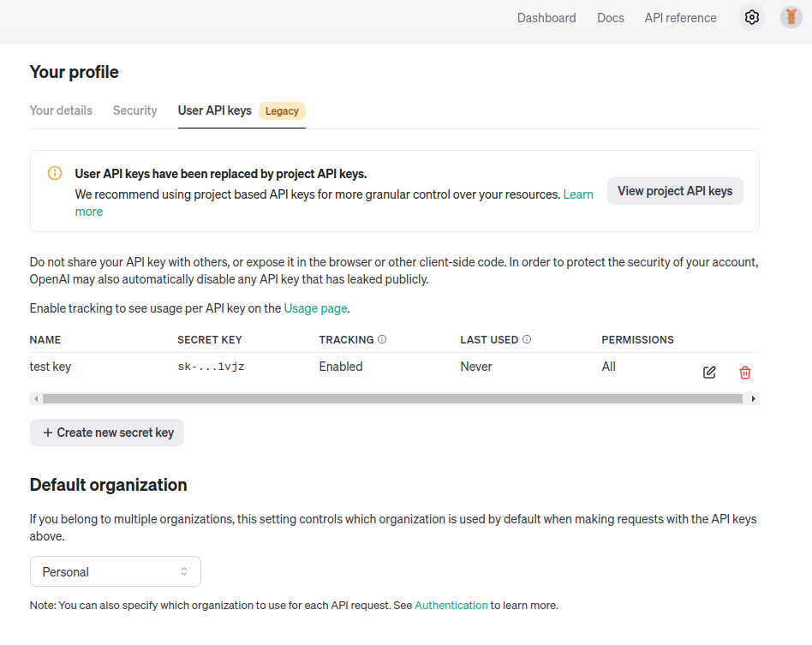The image size is (812, 645).
Task: Click the Last Used info icon
Action: 527,339
